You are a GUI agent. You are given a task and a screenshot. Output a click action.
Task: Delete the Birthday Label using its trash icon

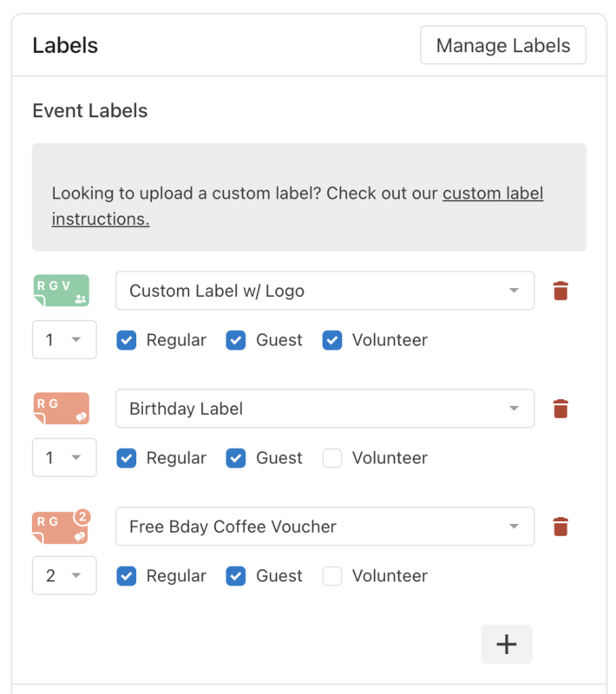(x=560, y=409)
